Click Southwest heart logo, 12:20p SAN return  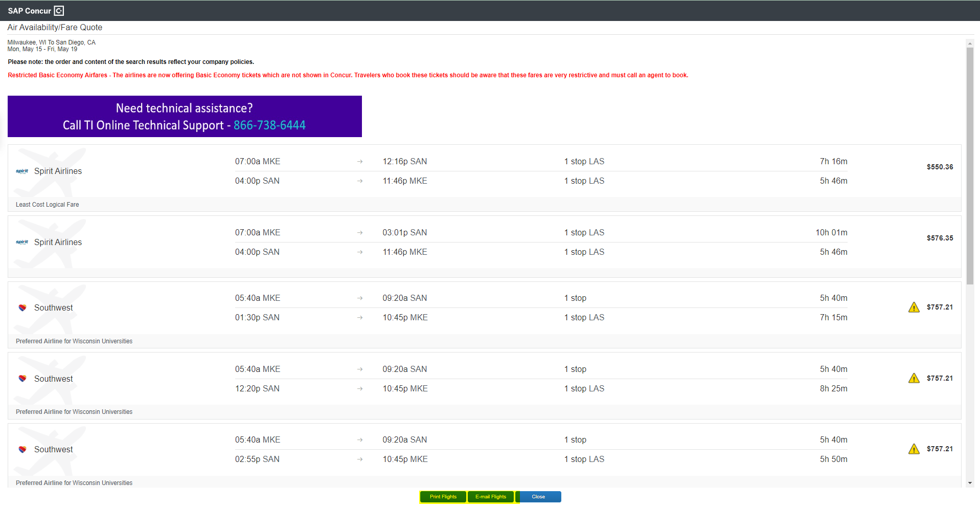click(x=22, y=379)
